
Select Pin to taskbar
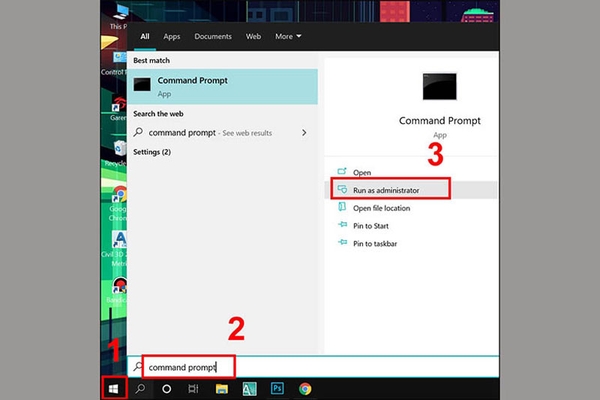[411, 243]
